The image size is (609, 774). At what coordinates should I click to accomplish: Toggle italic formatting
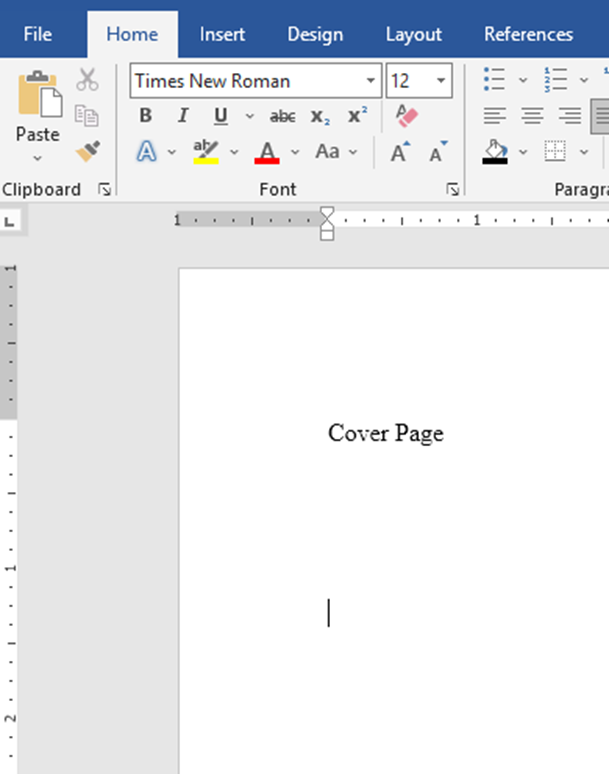click(183, 116)
